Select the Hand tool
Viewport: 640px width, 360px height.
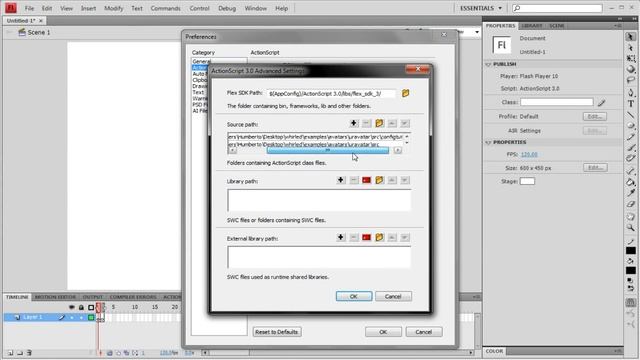pos(631,216)
